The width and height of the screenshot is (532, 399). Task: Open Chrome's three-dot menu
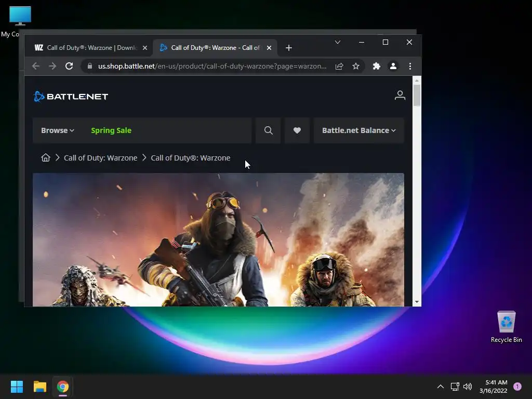410,66
